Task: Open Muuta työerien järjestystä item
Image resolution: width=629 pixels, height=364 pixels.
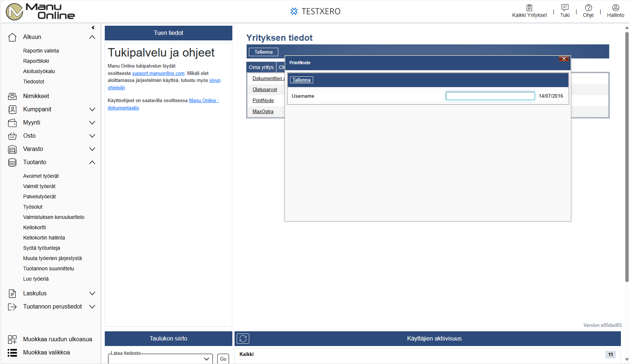Action: [53, 258]
